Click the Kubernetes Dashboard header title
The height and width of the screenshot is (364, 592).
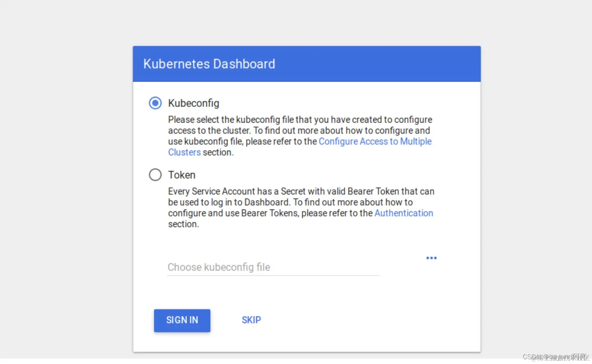pos(209,64)
